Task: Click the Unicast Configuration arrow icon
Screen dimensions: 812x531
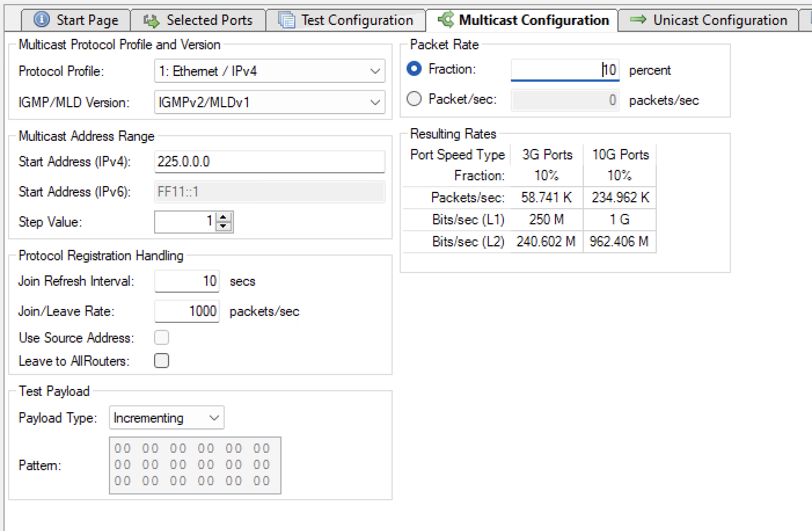Action: point(638,20)
